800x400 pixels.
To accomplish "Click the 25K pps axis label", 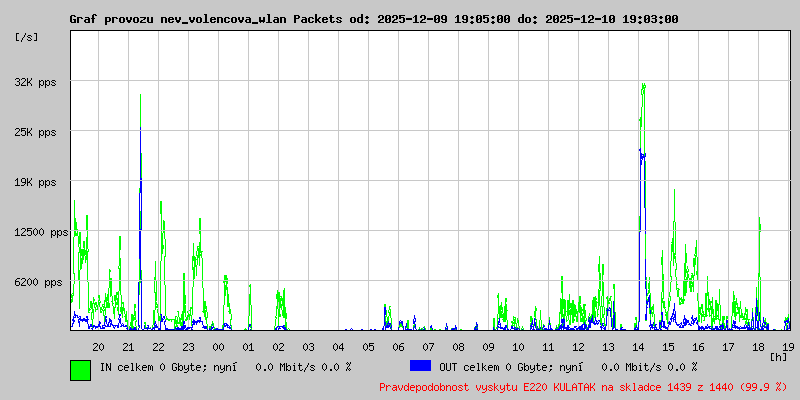I will click(x=35, y=132).
